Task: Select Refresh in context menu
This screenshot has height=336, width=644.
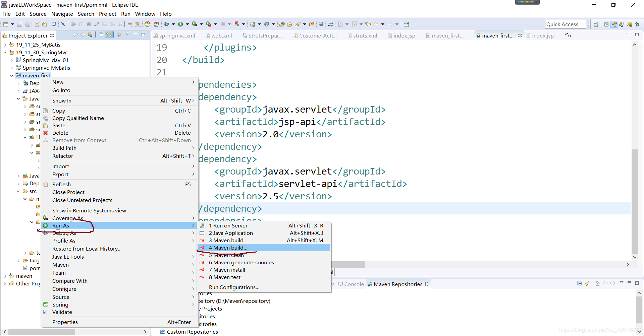Action: 119,184
